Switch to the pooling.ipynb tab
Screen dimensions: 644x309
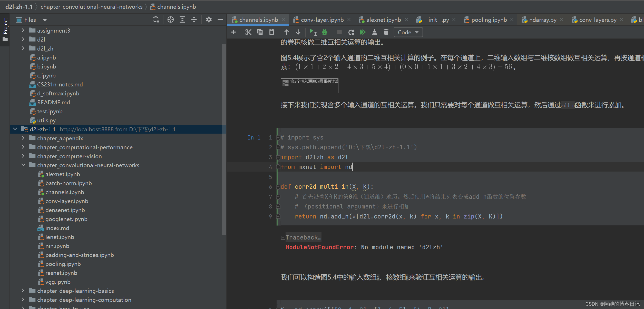[489, 20]
